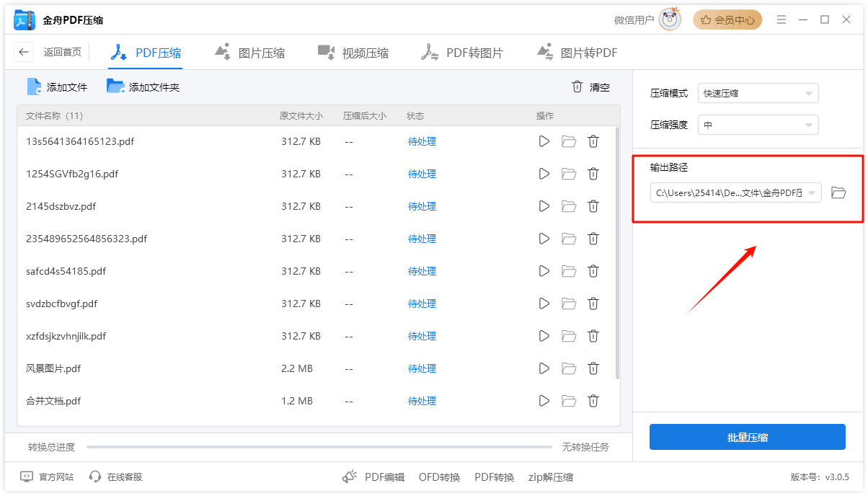Delete 13s5641364165123.pdf from the list
Image resolution: width=868 pixels, height=496 pixels.
[x=593, y=141]
